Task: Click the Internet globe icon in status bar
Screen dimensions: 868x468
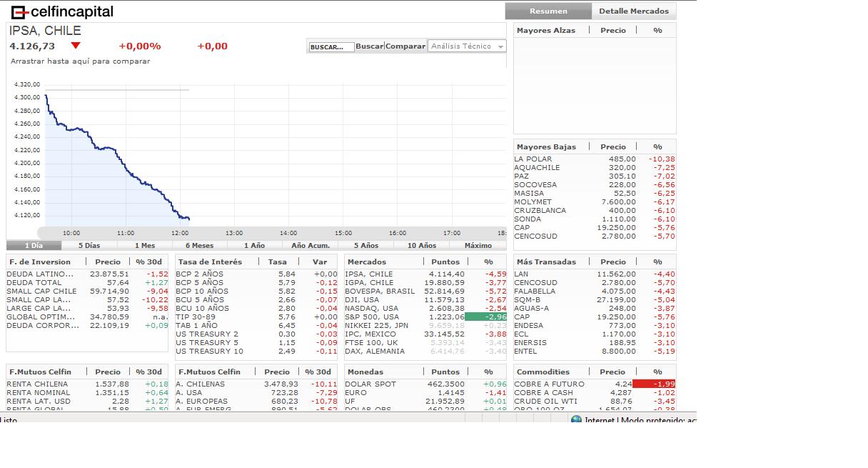Action: [x=576, y=420]
